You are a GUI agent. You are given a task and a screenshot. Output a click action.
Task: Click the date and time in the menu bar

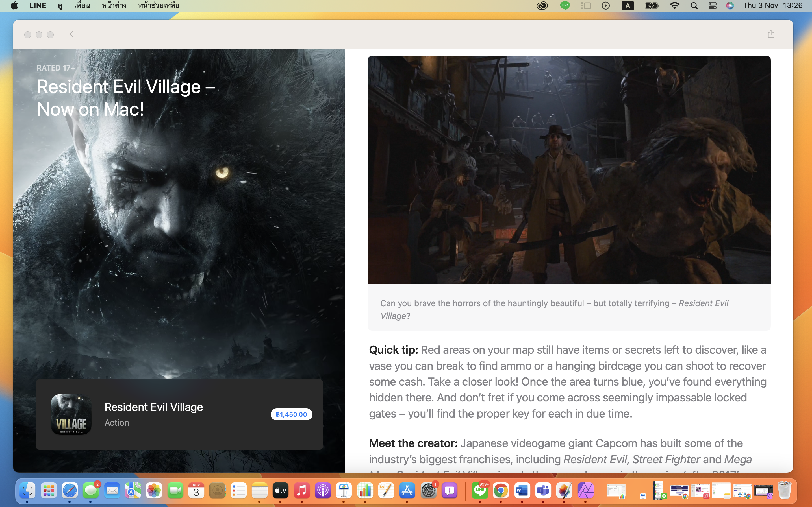point(772,5)
